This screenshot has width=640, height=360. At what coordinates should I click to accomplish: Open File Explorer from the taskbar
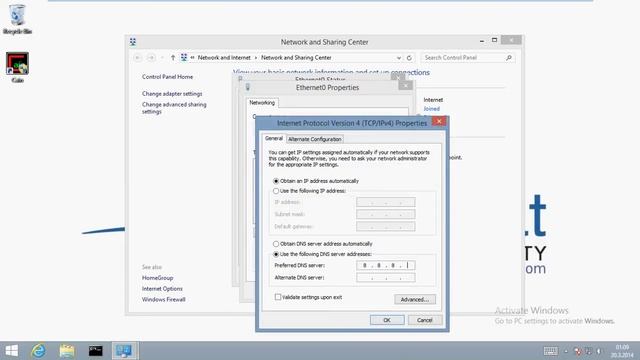point(67,351)
